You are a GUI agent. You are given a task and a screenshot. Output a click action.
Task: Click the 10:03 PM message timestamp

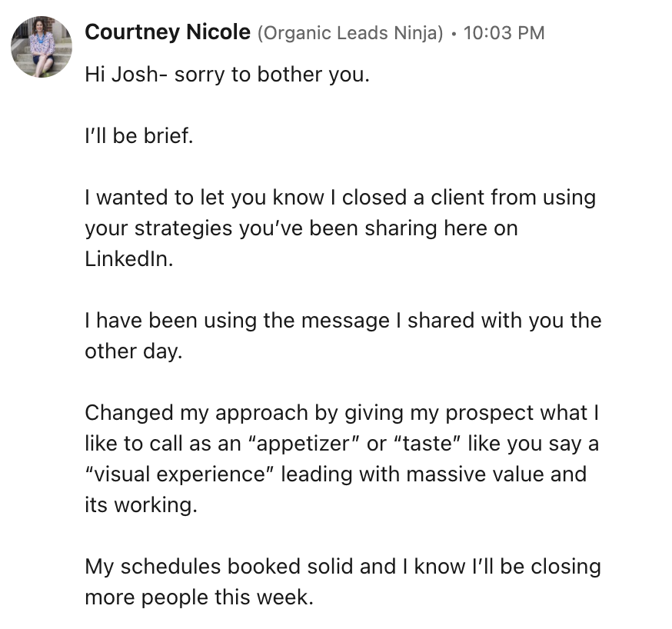[504, 33]
